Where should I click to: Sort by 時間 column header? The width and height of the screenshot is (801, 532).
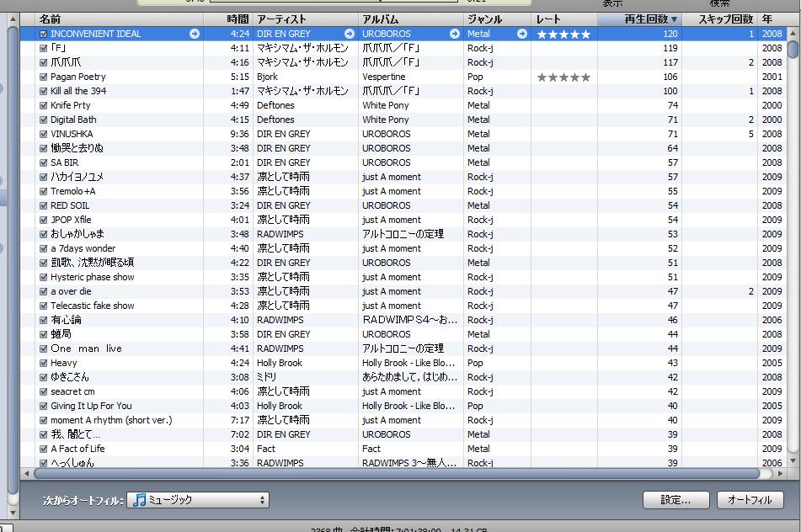pos(228,19)
